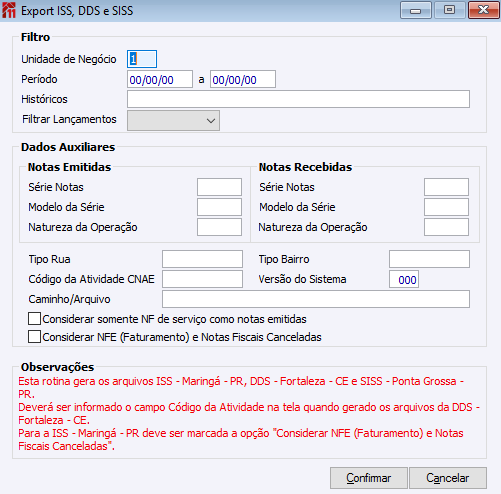This screenshot has height=494, width=501.
Task: Click the Tipo Rua input field
Action: [202, 259]
